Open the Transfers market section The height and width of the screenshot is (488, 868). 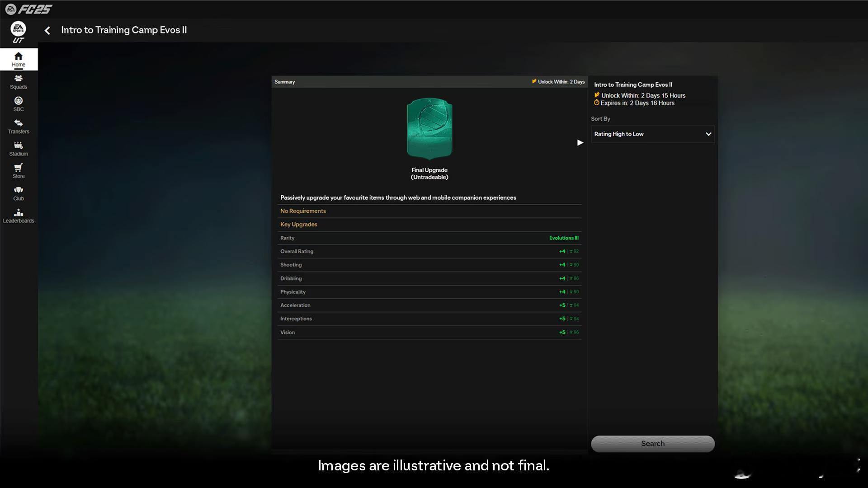click(19, 127)
